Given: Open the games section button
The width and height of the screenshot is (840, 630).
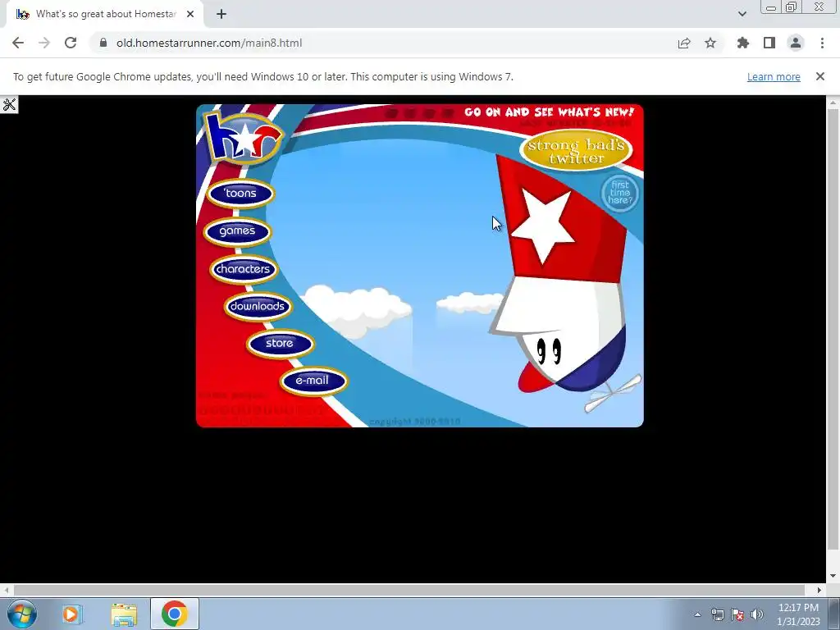Looking at the screenshot, I should click(237, 231).
